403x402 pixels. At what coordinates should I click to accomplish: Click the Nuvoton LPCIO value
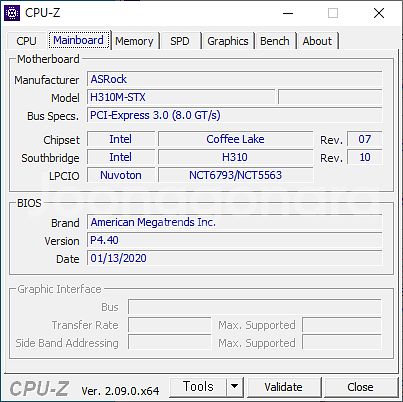point(121,175)
